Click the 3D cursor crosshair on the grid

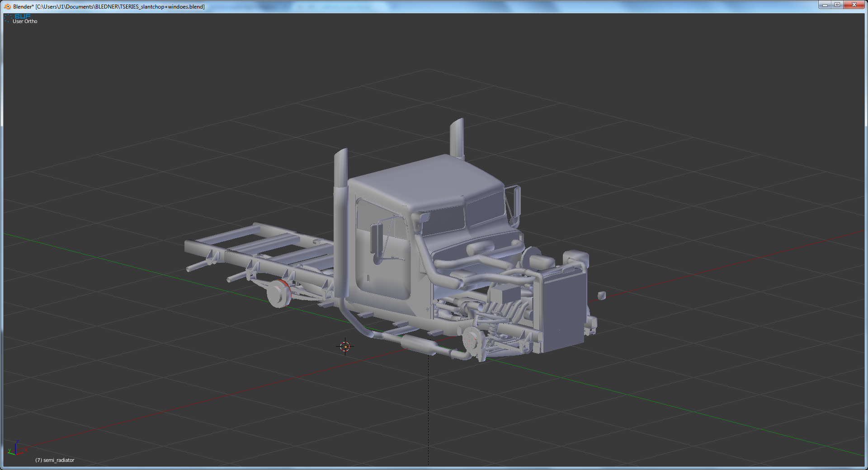[345, 347]
